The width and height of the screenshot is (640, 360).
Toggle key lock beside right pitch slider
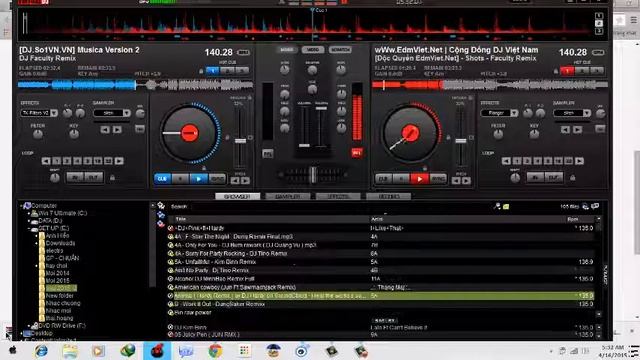(x=448, y=138)
